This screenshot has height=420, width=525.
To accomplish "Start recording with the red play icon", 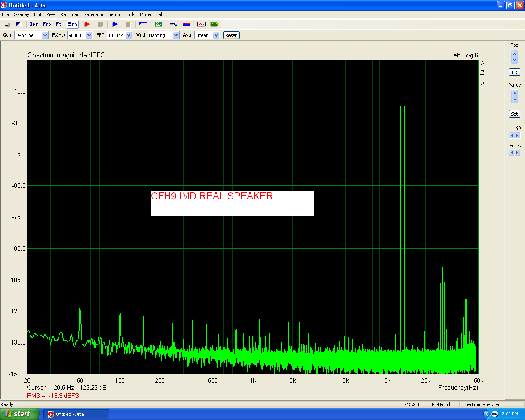I will coord(87,24).
